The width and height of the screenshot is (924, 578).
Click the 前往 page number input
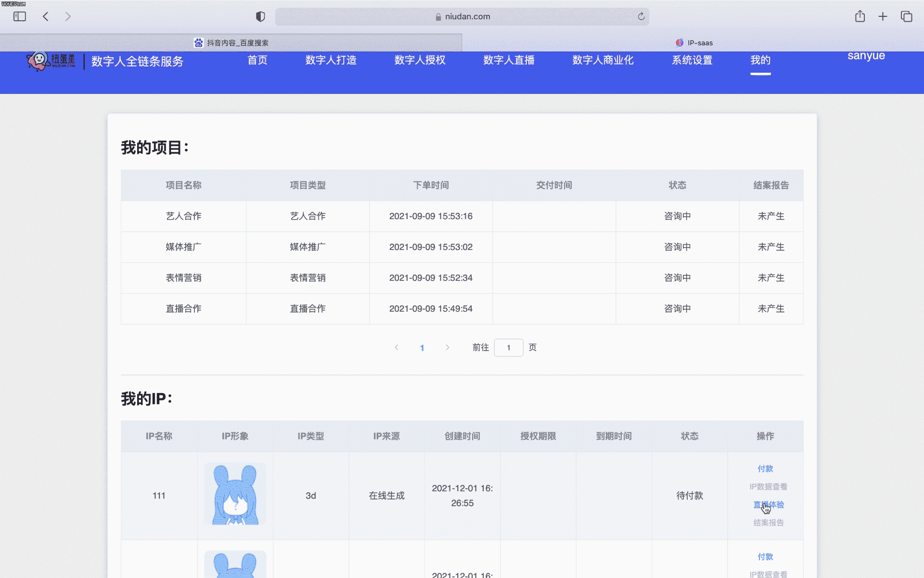coord(509,347)
